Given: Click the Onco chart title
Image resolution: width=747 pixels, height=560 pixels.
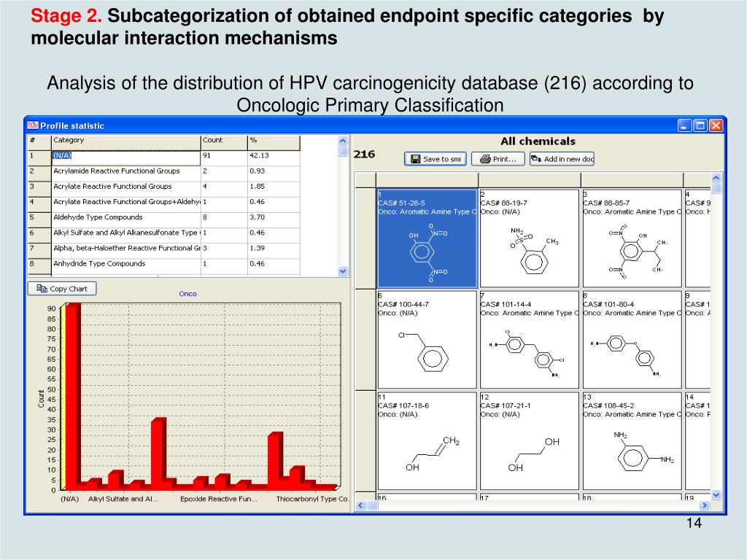Looking at the screenshot, I should [x=187, y=294].
